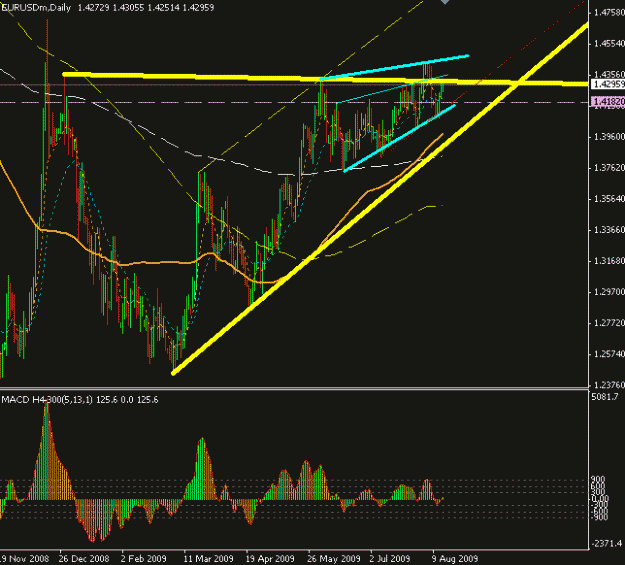625x565 pixels.
Task: Click the pink 1.41820 price level label
Action: pos(609,102)
